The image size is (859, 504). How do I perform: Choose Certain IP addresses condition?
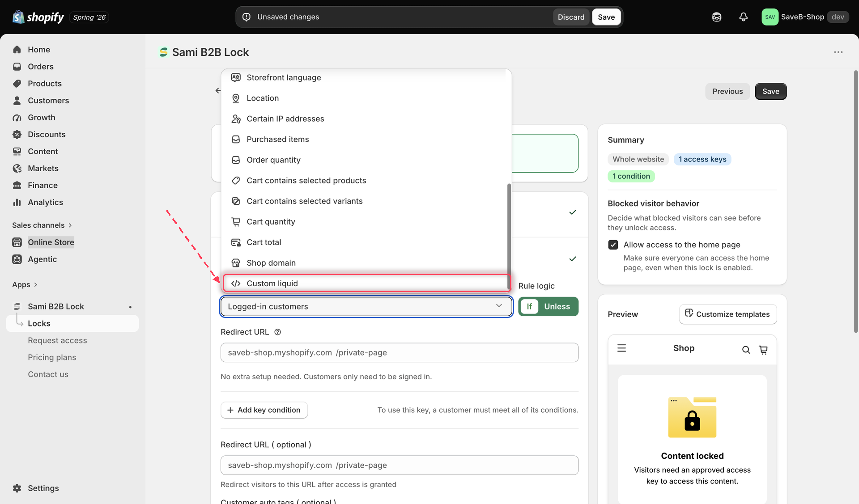(x=366, y=119)
